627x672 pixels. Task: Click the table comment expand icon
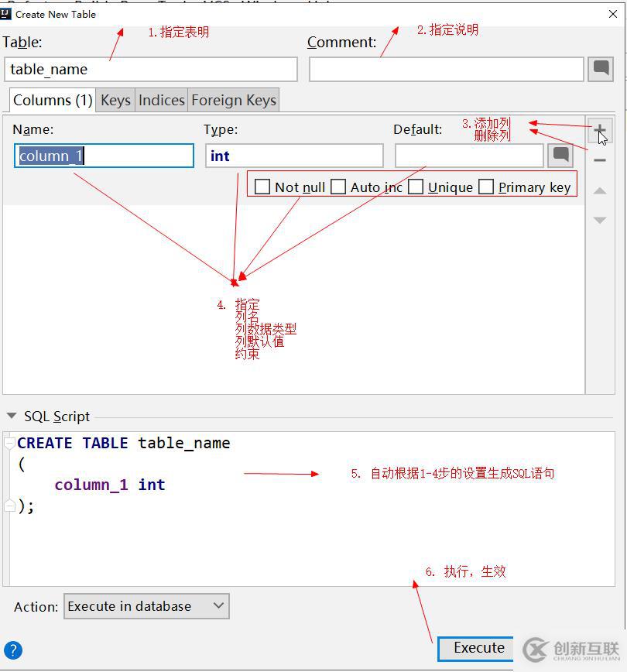601,69
